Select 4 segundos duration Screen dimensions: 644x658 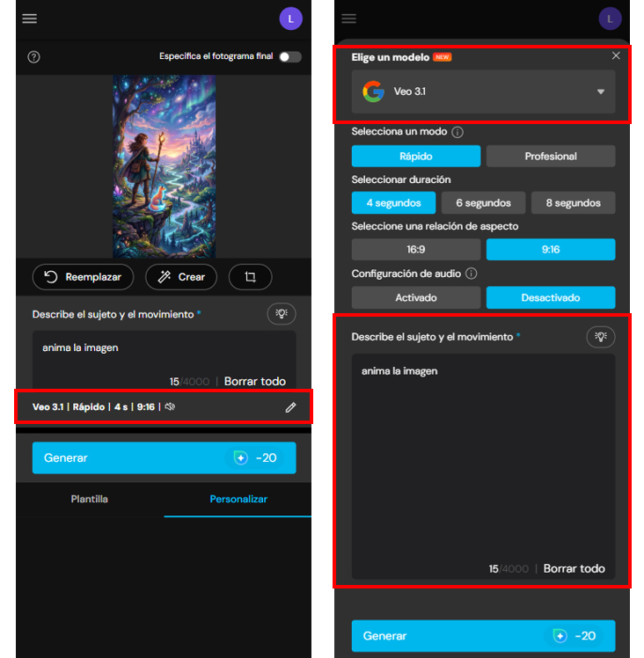pos(394,202)
